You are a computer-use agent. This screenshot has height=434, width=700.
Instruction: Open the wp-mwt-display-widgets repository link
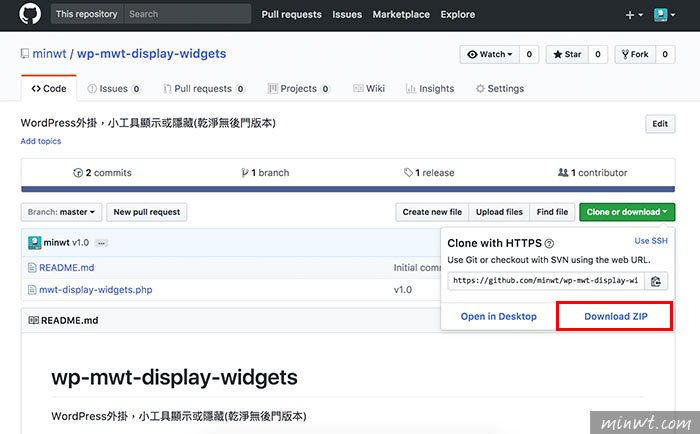point(151,54)
